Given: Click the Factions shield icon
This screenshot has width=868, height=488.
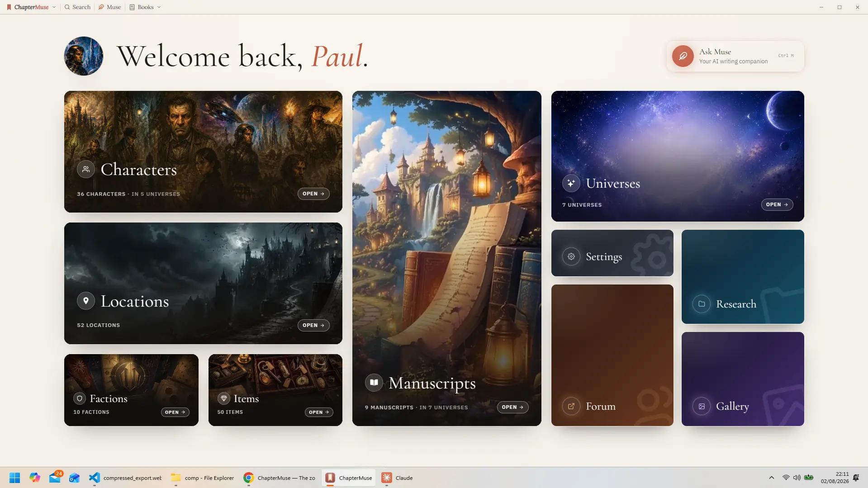Looking at the screenshot, I should 80,398.
